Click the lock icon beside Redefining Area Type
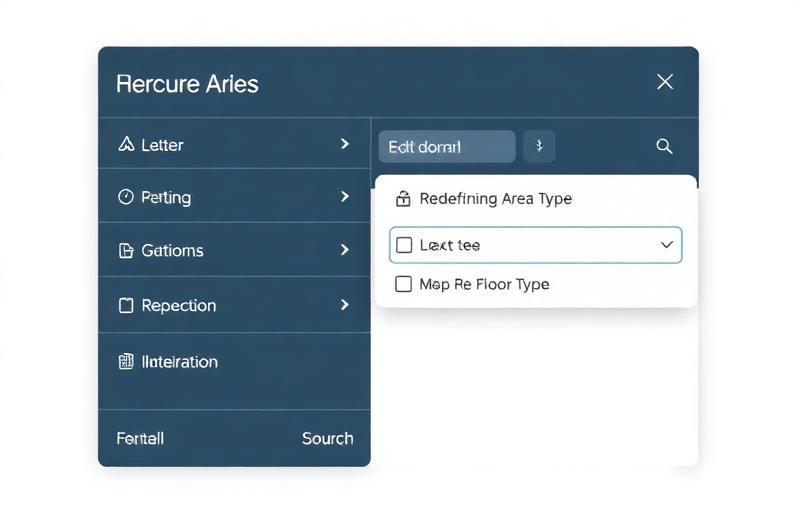This screenshot has width=800, height=512. point(403,199)
